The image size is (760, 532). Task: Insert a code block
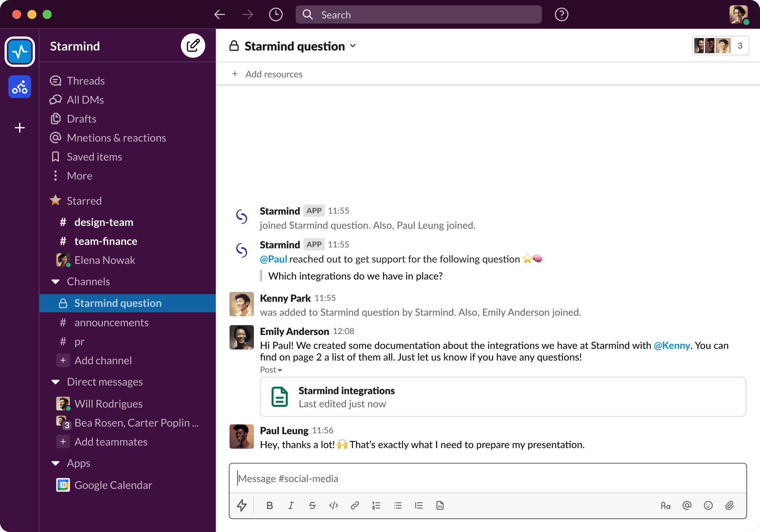coord(440,505)
